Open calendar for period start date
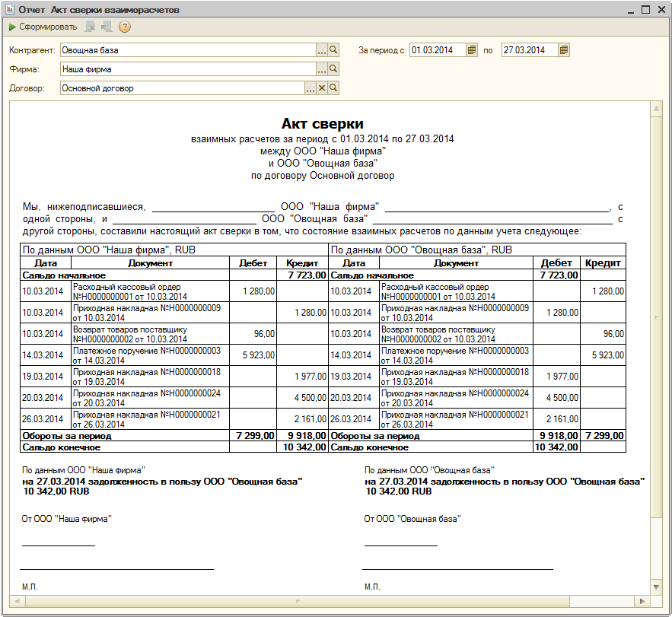672x617 pixels. (x=471, y=50)
